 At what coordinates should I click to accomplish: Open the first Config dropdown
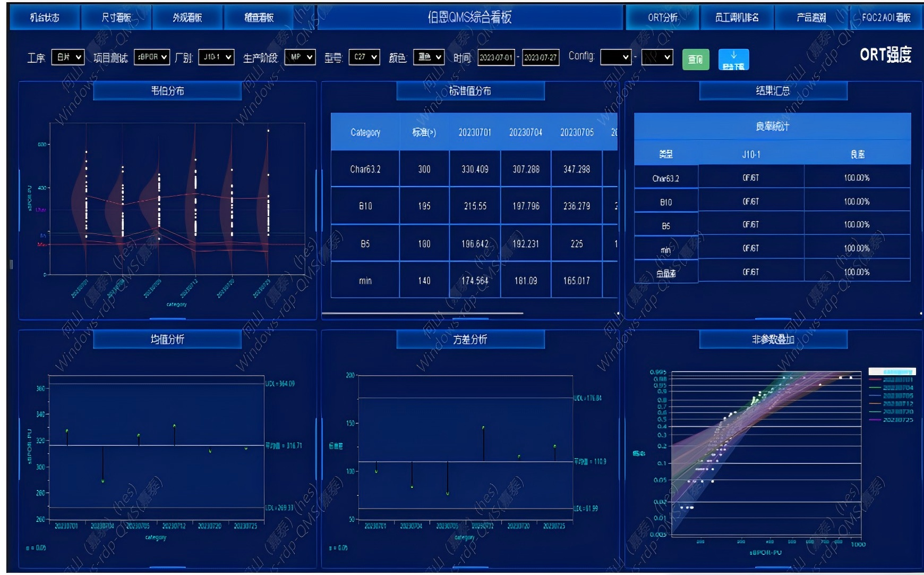click(x=615, y=57)
